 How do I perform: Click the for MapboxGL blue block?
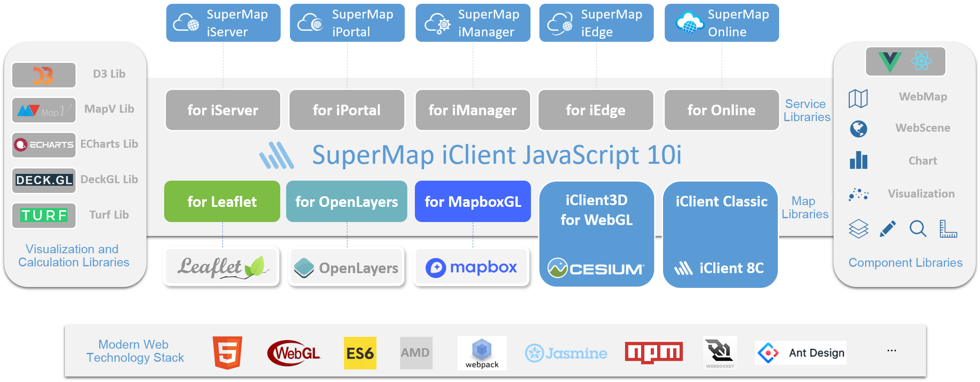click(473, 202)
